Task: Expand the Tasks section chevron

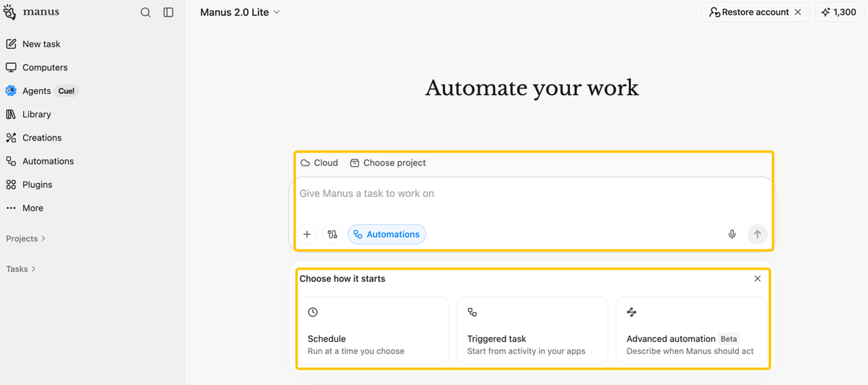Action: (x=34, y=269)
